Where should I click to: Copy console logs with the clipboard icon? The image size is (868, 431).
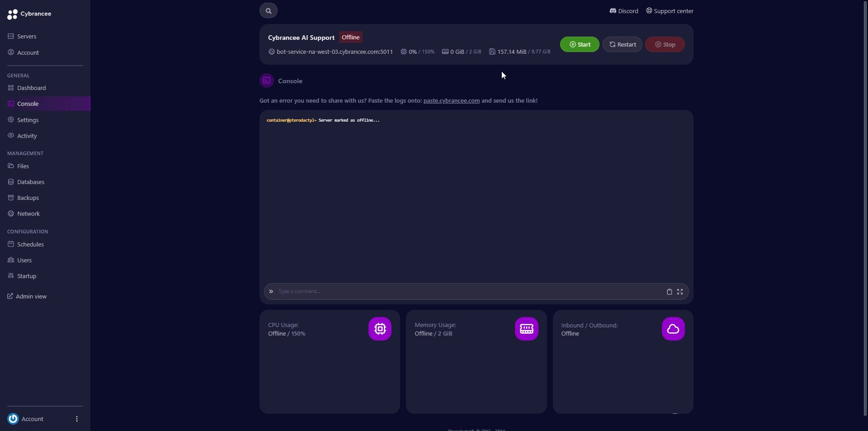670,292
